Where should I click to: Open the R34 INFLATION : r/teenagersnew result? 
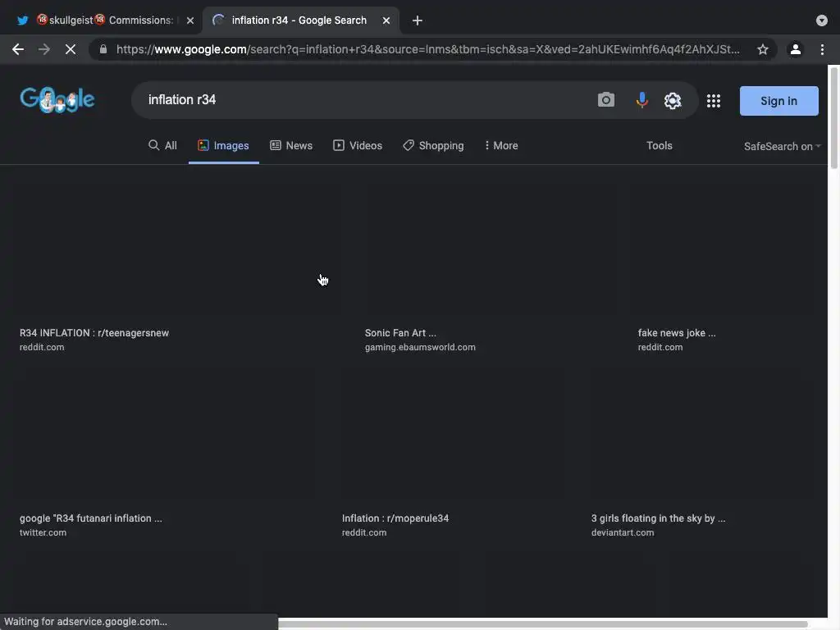(x=94, y=333)
